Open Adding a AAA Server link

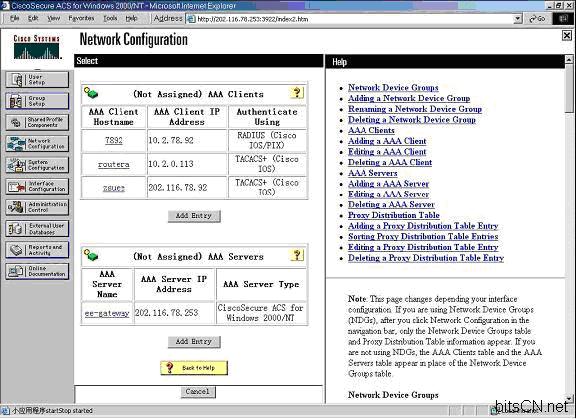click(389, 184)
